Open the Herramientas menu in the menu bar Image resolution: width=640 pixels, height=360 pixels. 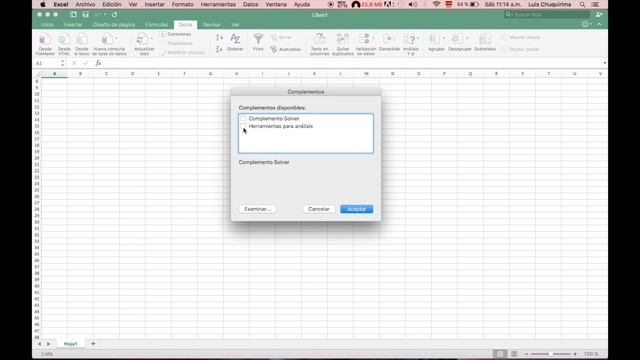tap(218, 4)
